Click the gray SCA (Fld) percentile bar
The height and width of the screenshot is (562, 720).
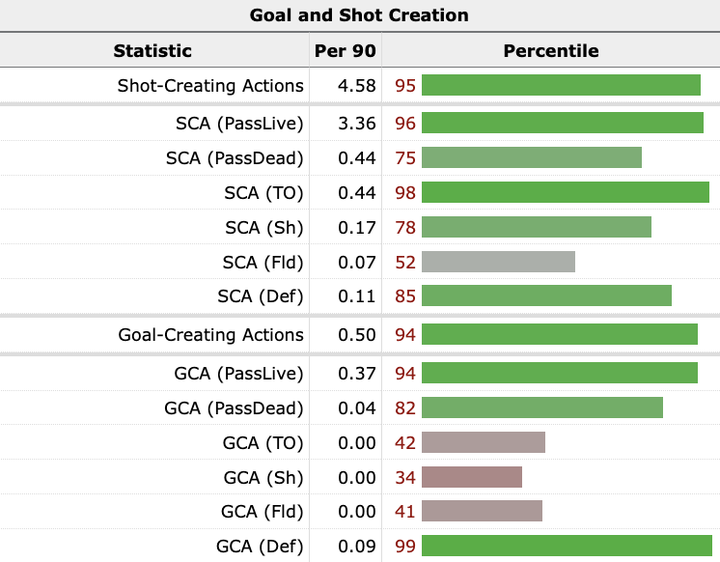498,262
